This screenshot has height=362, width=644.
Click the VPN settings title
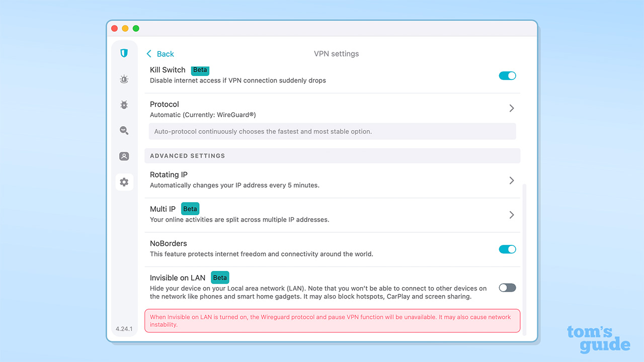(x=336, y=53)
